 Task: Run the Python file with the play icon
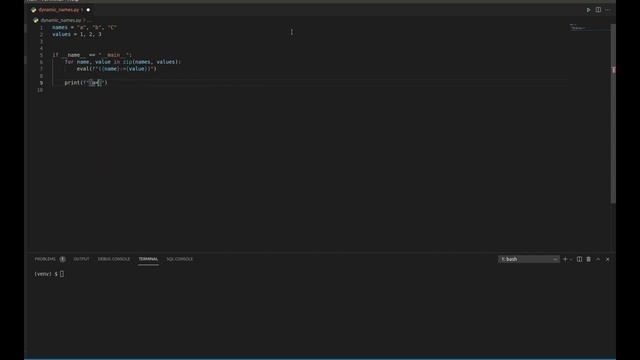[x=588, y=10]
